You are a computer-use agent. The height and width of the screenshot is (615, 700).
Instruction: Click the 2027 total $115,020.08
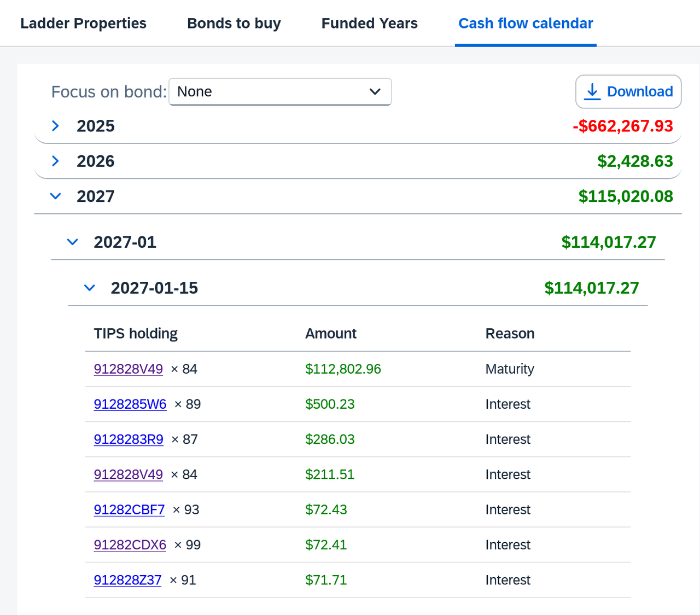click(x=626, y=196)
